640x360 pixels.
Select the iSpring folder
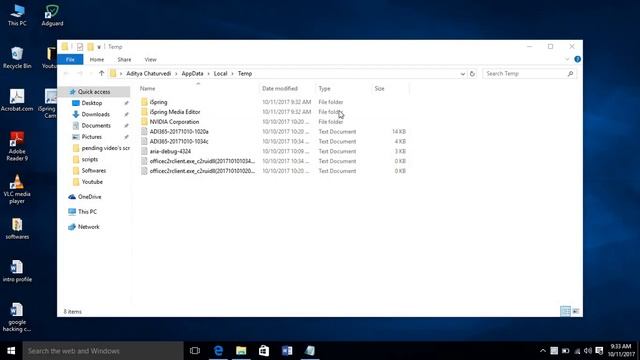pyautogui.click(x=158, y=102)
